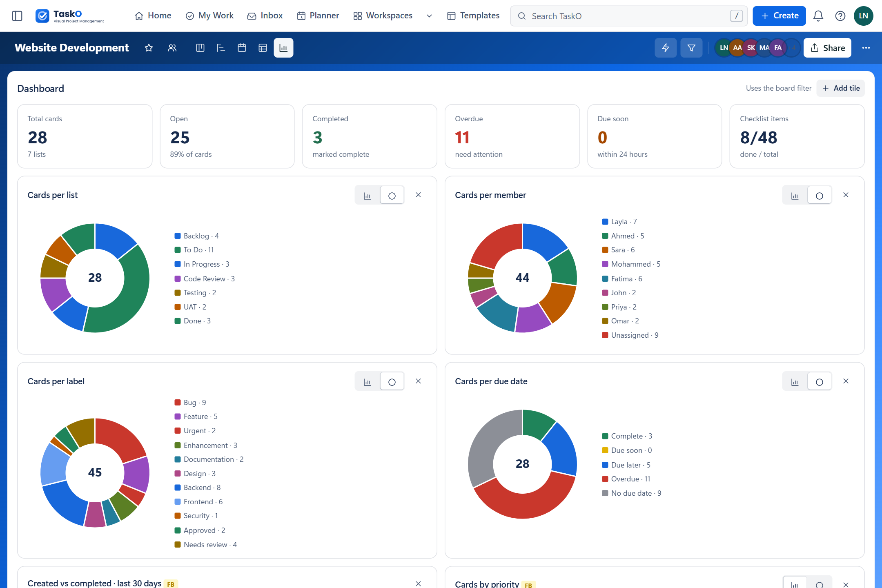This screenshot has width=882, height=588.
Task: Show Cards per list as bar chart
Action: (367, 196)
